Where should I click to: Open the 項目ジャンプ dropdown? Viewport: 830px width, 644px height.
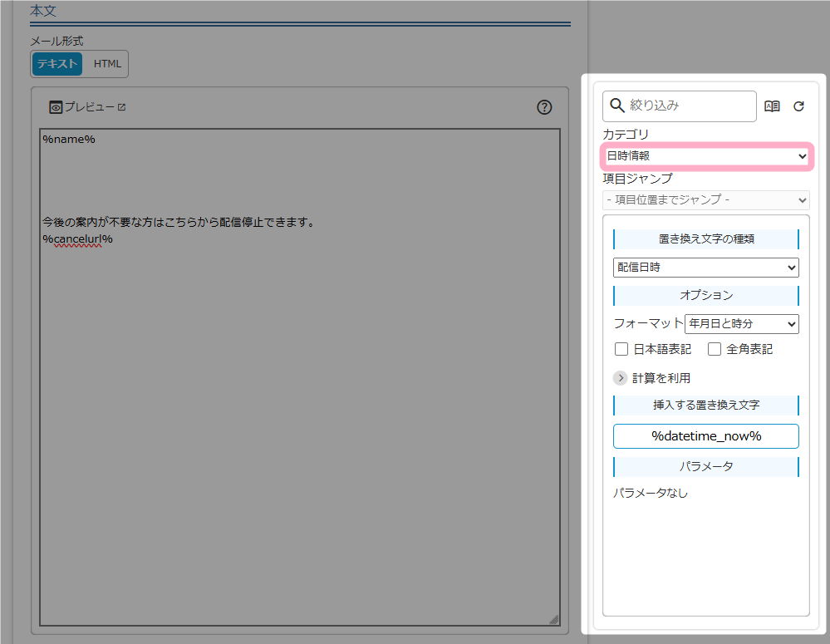click(x=706, y=200)
